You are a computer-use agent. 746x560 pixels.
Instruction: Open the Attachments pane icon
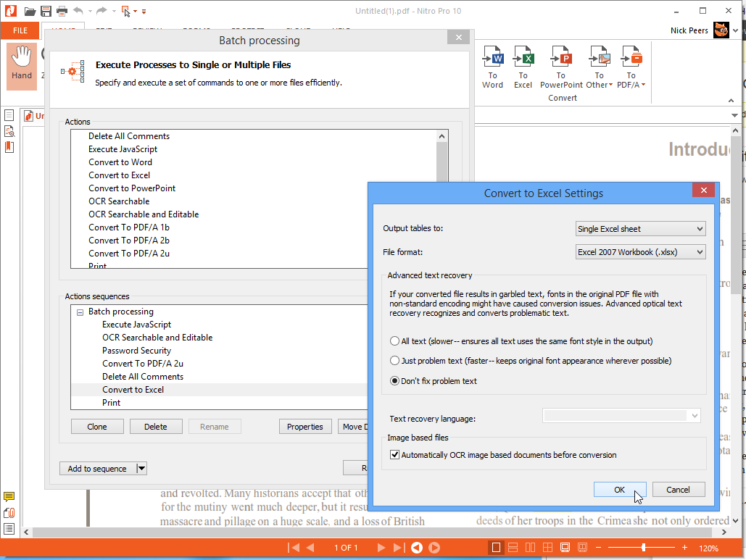click(x=9, y=513)
